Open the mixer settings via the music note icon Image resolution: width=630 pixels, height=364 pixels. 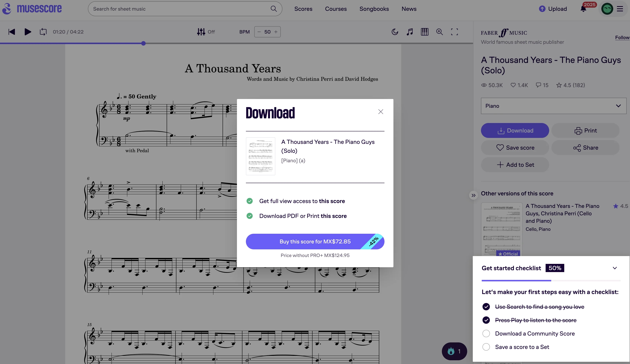point(409,32)
